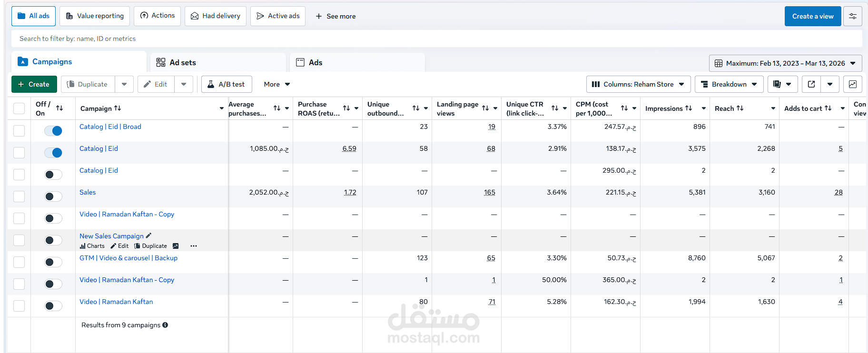Click the charts icon right of Breakdown
The width and height of the screenshot is (868, 353).
[x=852, y=84]
